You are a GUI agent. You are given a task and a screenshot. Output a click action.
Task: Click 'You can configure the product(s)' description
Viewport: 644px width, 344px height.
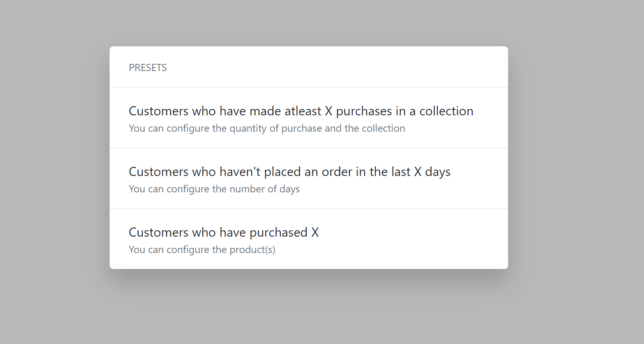(x=202, y=250)
